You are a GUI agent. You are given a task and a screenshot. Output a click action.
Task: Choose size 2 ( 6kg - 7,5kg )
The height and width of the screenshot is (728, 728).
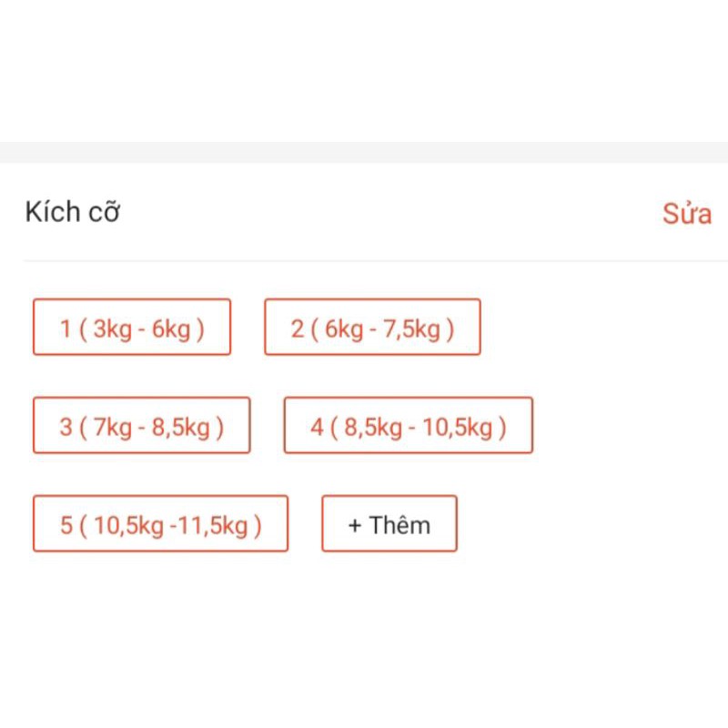pyautogui.click(x=372, y=328)
